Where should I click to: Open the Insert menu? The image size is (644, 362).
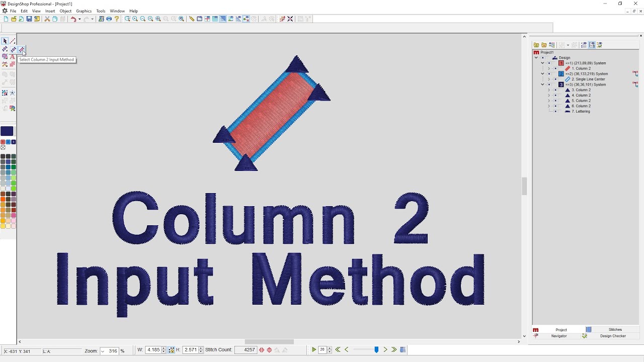click(50, 11)
